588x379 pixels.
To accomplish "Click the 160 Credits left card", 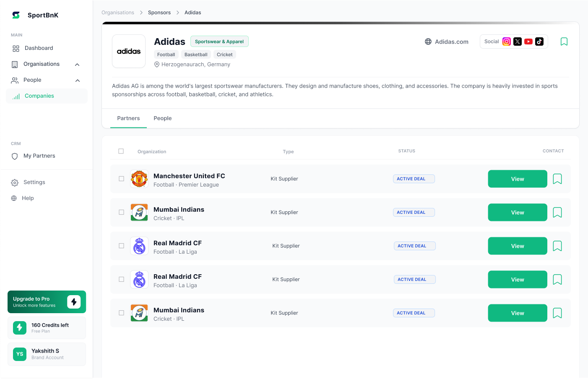I will (47, 328).
